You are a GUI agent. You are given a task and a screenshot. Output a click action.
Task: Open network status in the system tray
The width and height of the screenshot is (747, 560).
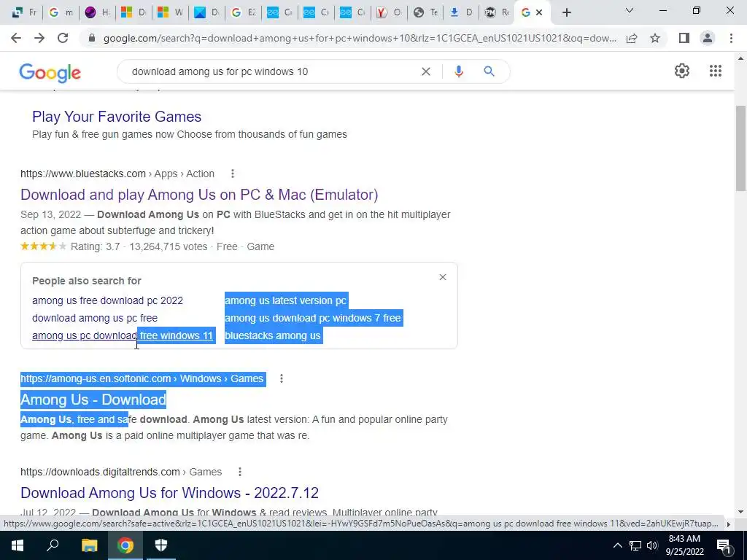635,545
